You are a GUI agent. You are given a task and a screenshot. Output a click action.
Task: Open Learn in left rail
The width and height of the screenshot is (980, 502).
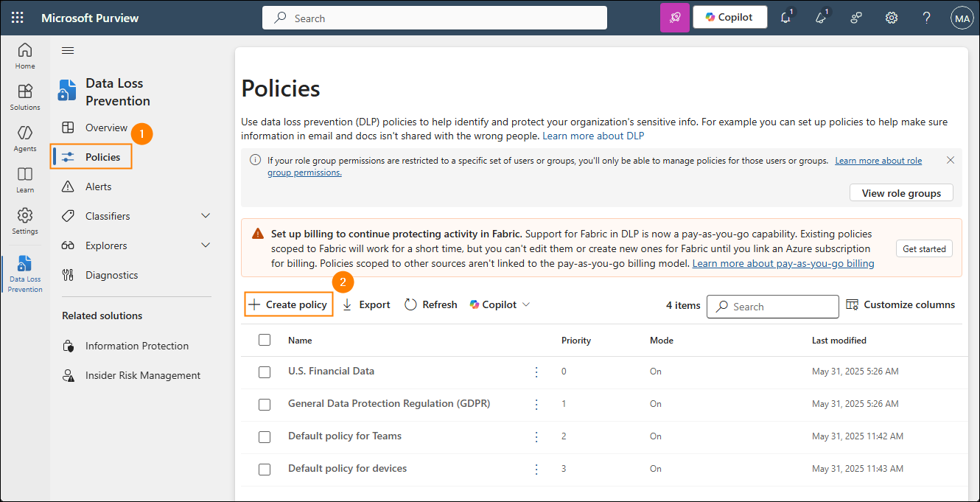[25, 180]
